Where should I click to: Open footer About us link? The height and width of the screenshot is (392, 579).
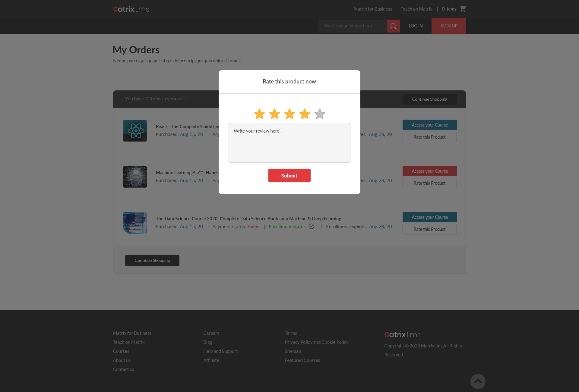pyautogui.click(x=122, y=360)
